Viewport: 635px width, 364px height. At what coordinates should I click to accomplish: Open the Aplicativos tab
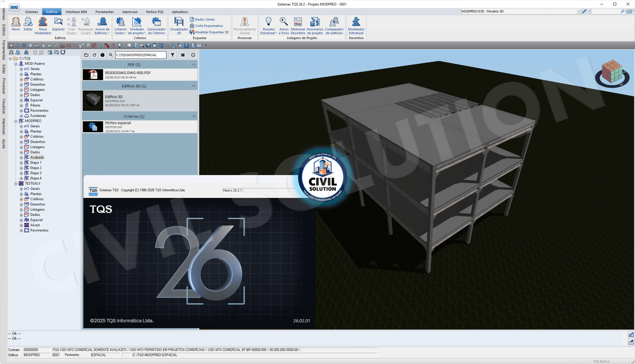point(180,12)
